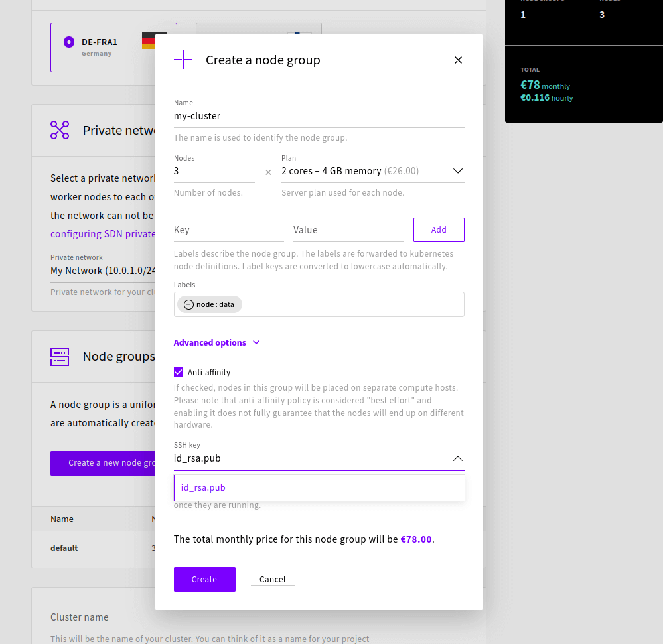Collapse the SSH key dropdown arrow
This screenshot has height=644, width=663.
[x=457, y=458]
